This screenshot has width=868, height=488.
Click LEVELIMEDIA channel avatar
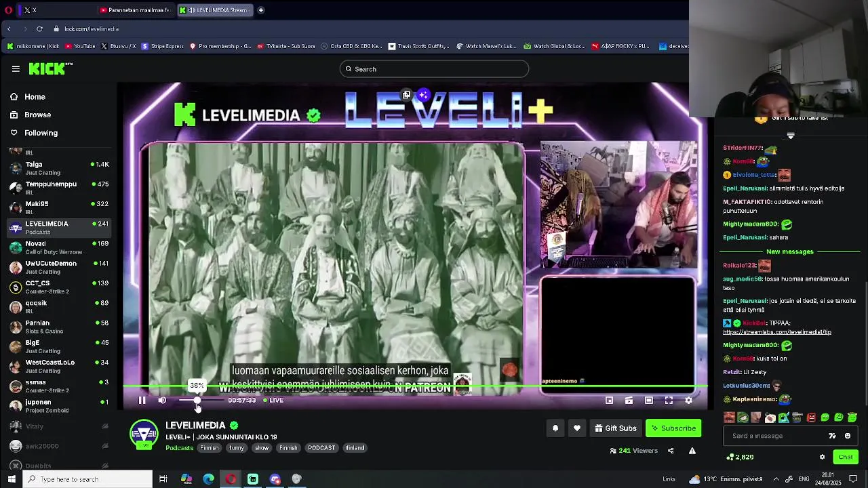144,434
